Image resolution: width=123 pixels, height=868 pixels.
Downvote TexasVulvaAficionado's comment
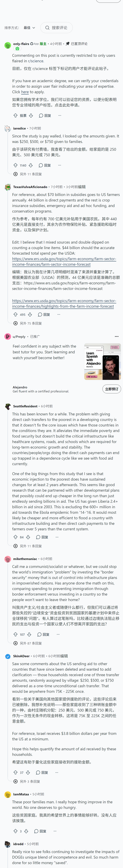point(30,314)
